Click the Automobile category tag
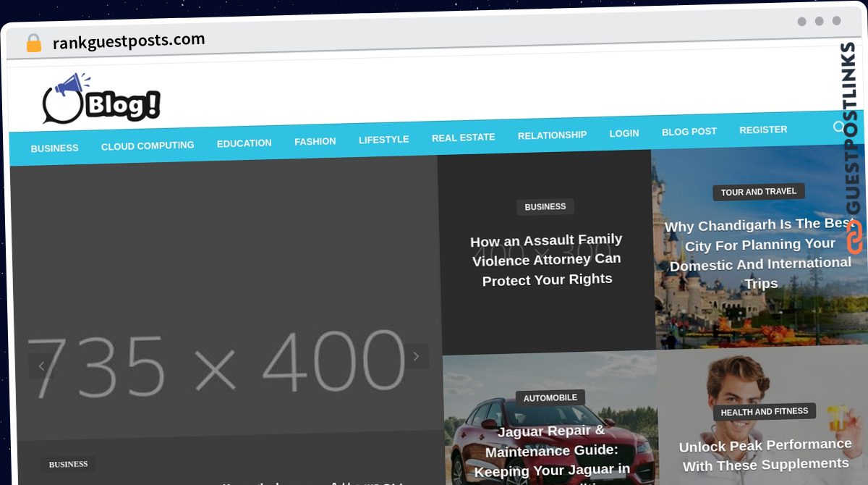The image size is (868, 485). [550, 398]
